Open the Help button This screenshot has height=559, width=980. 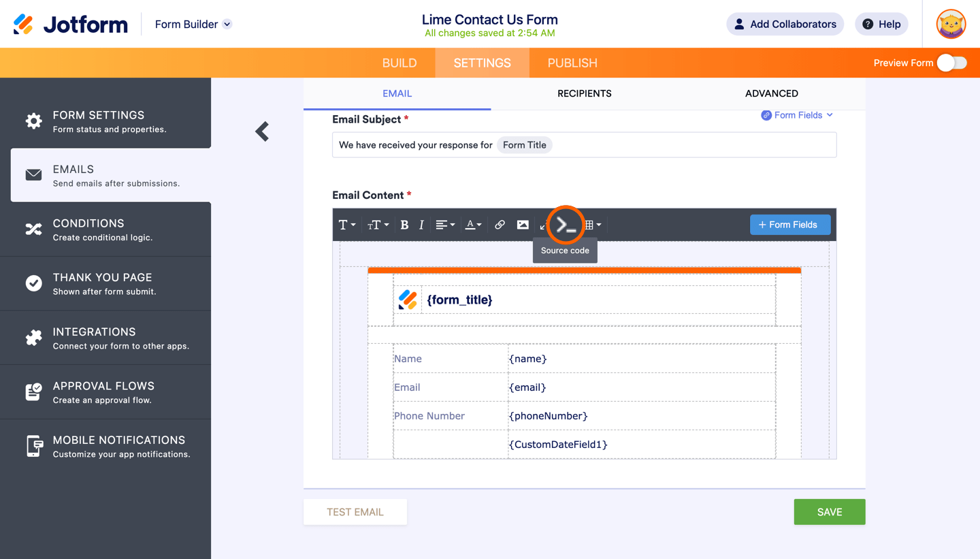pyautogui.click(x=881, y=25)
